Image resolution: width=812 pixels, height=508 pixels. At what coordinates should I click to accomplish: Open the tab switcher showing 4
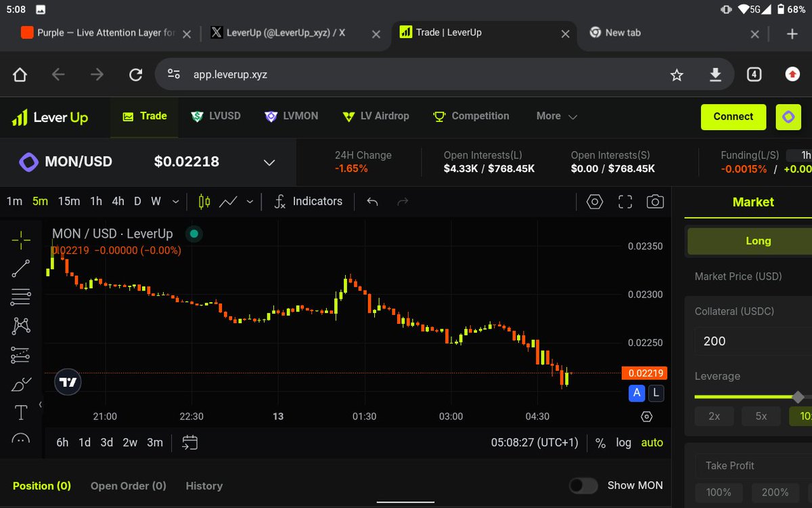754,75
